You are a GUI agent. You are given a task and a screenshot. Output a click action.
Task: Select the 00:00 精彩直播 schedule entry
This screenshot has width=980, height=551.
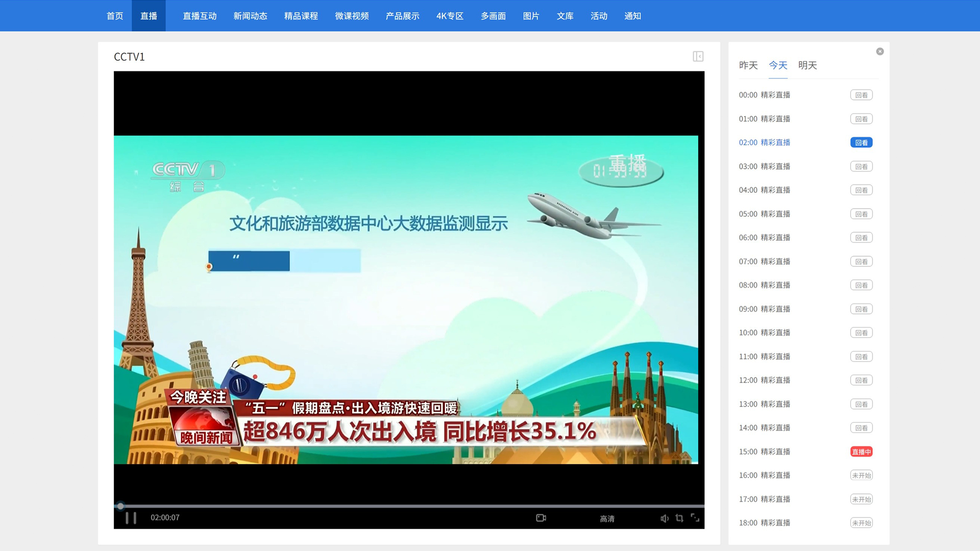(765, 95)
